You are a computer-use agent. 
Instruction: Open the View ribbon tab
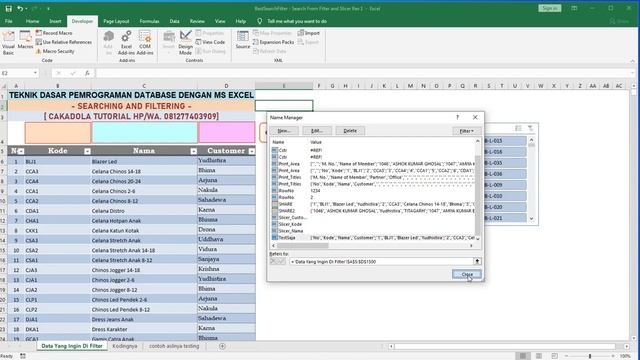pyautogui.click(x=220, y=21)
